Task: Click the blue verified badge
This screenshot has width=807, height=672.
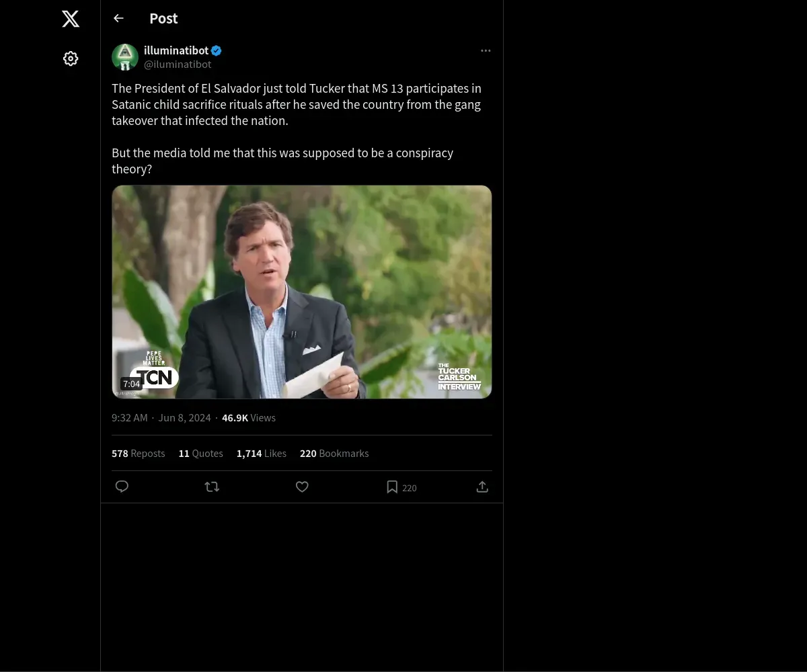Action: click(217, 50)
